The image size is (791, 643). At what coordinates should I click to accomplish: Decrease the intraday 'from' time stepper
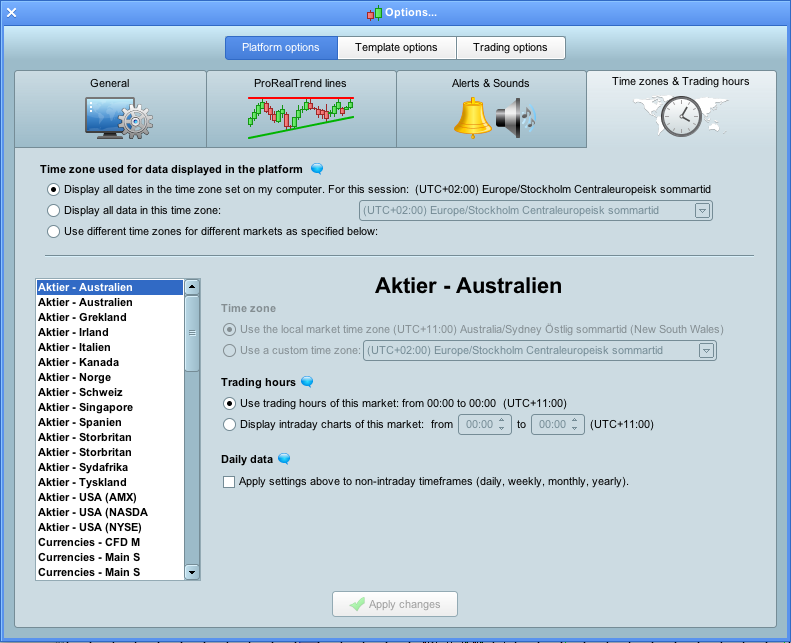pos(502,429)
